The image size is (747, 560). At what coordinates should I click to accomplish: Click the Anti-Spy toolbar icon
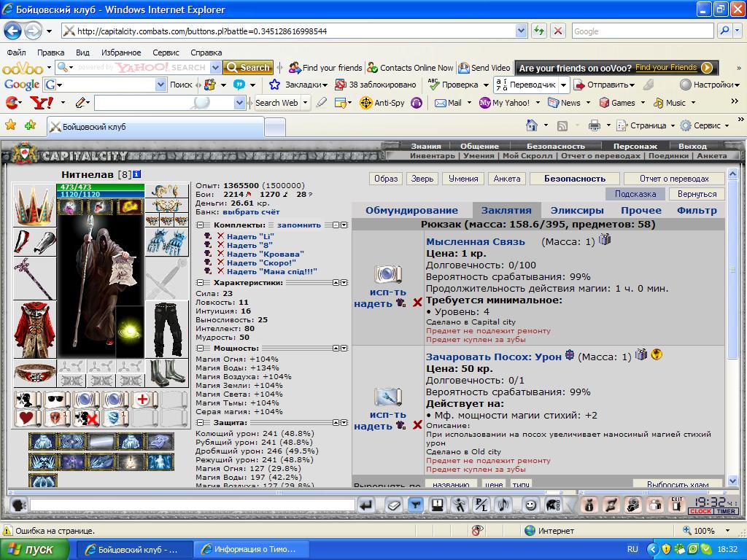(x=382, y=102)
